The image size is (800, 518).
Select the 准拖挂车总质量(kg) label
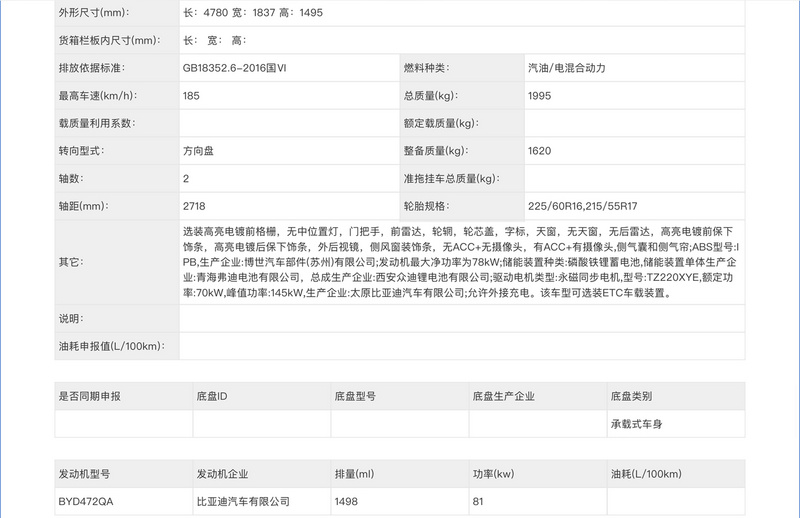pos(452,178)
